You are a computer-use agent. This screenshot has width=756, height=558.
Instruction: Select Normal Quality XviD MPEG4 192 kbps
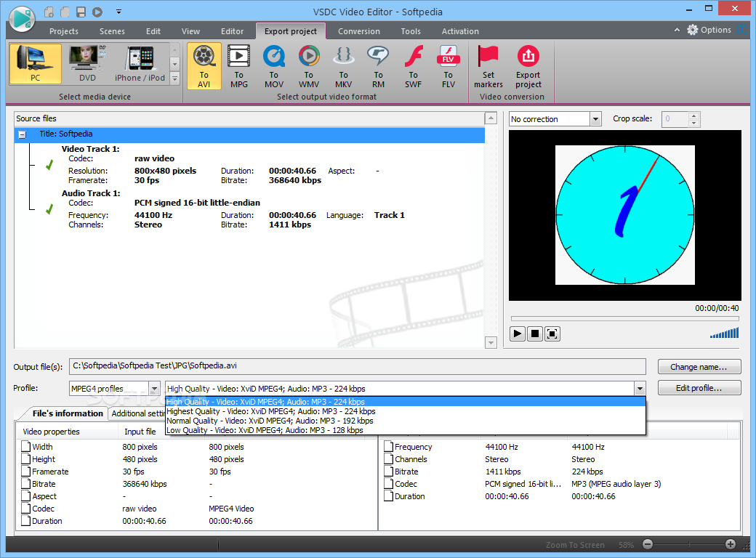pos(405,421)
